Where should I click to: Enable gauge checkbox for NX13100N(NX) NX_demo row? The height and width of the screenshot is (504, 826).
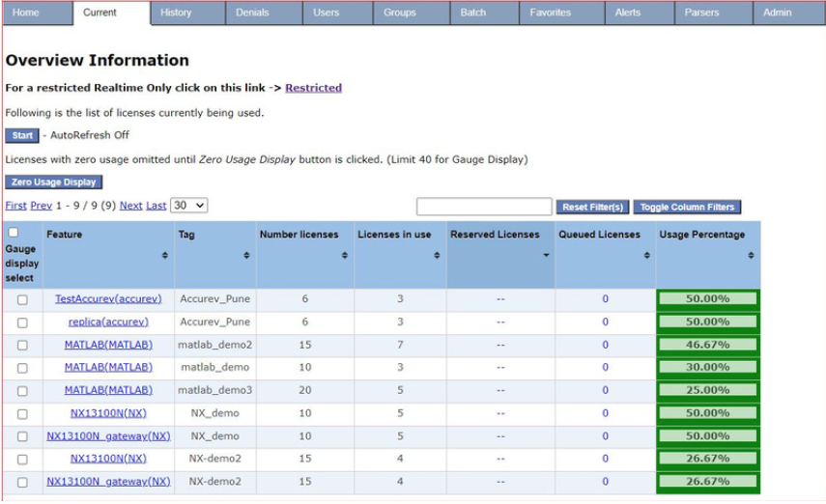tap(22, 413)
